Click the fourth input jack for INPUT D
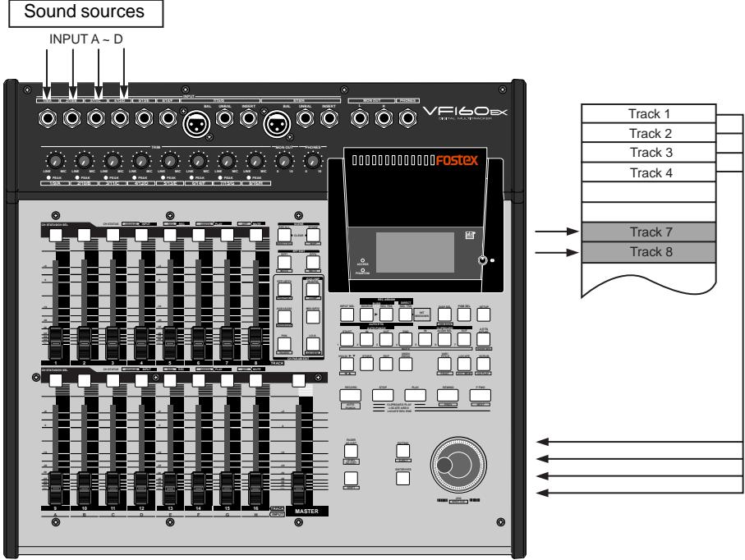 tap(120, 117)
